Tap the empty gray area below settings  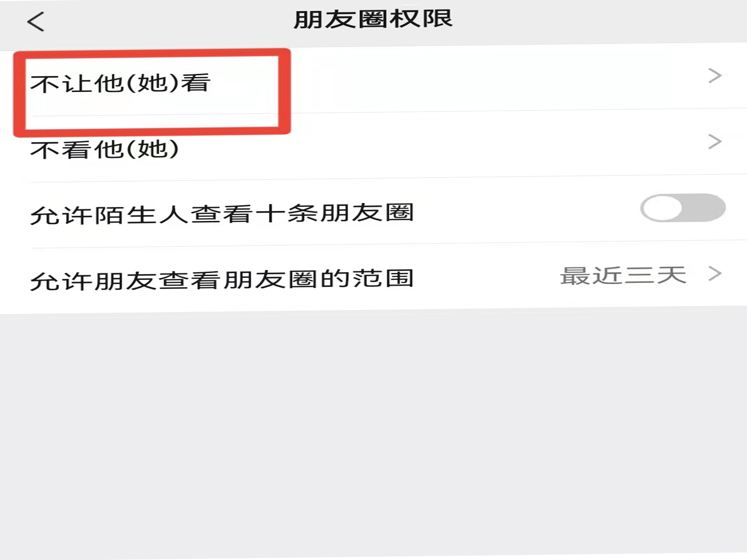(373, 435)
